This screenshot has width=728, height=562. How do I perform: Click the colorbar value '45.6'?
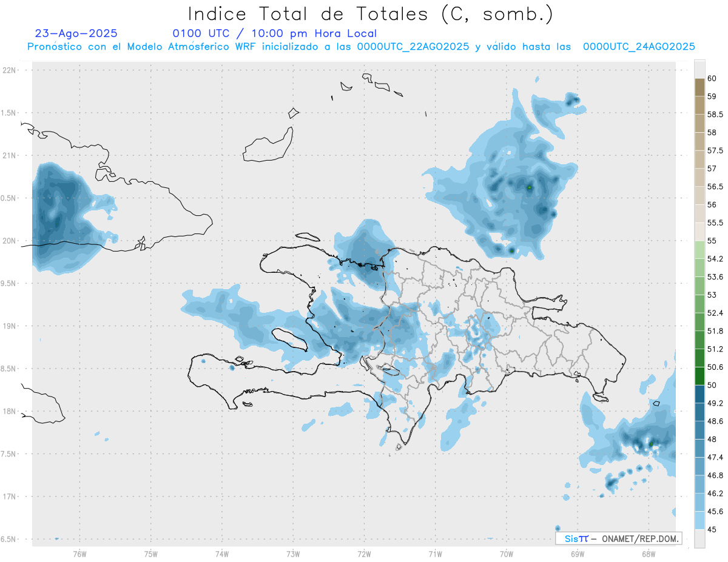[x=715, y=511]
